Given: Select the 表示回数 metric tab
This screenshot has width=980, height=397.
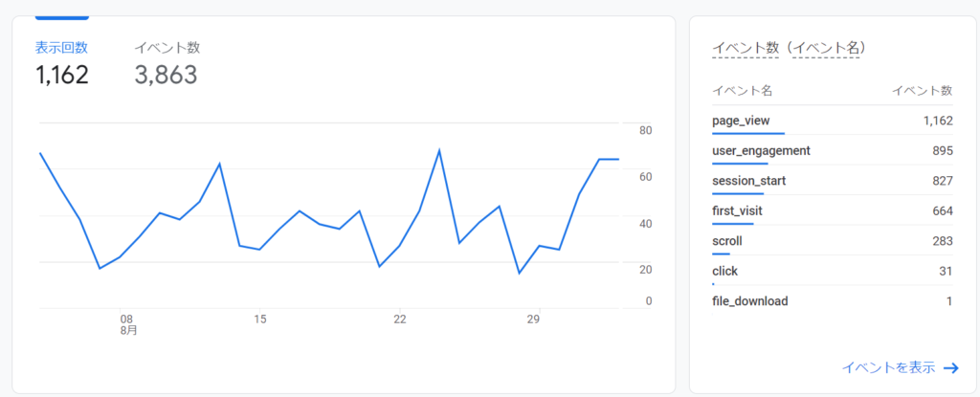Looking at the screenshot, I should (61, 48).
